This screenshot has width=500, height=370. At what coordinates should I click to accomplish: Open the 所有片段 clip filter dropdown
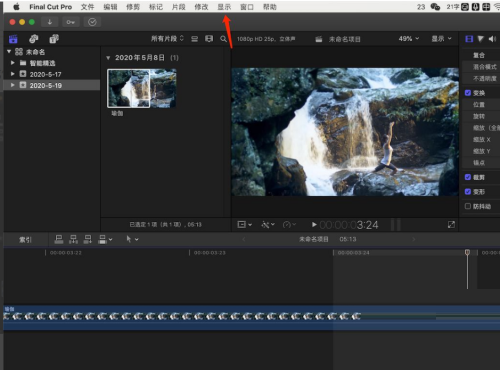[x=167, y=39]
